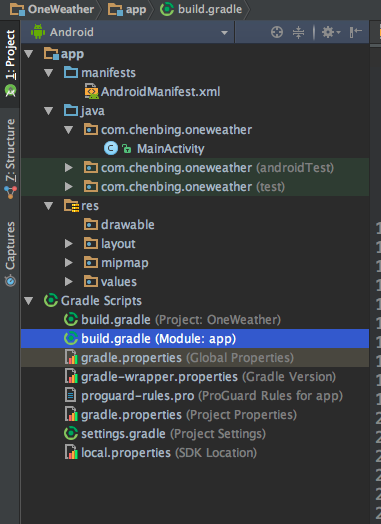
Task: Collapse the manifests folder
Action: [x=49, y=73]
